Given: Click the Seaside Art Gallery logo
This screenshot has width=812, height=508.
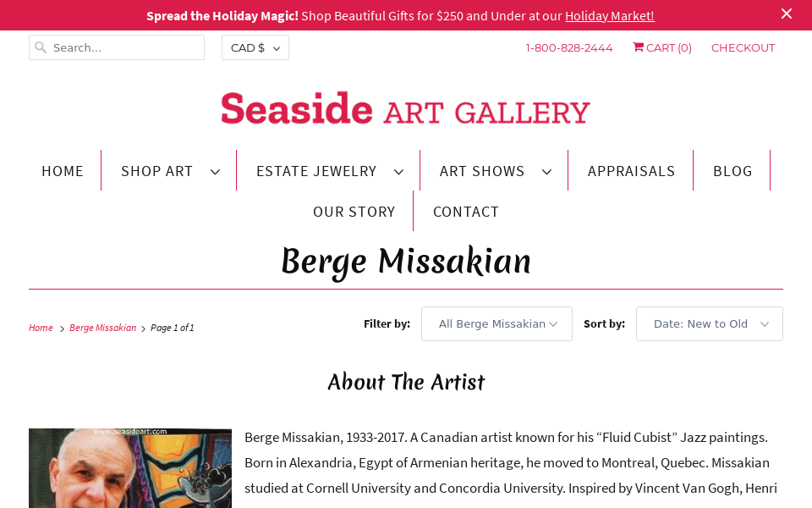Looking at the screenshot, I should click(405, 108).
